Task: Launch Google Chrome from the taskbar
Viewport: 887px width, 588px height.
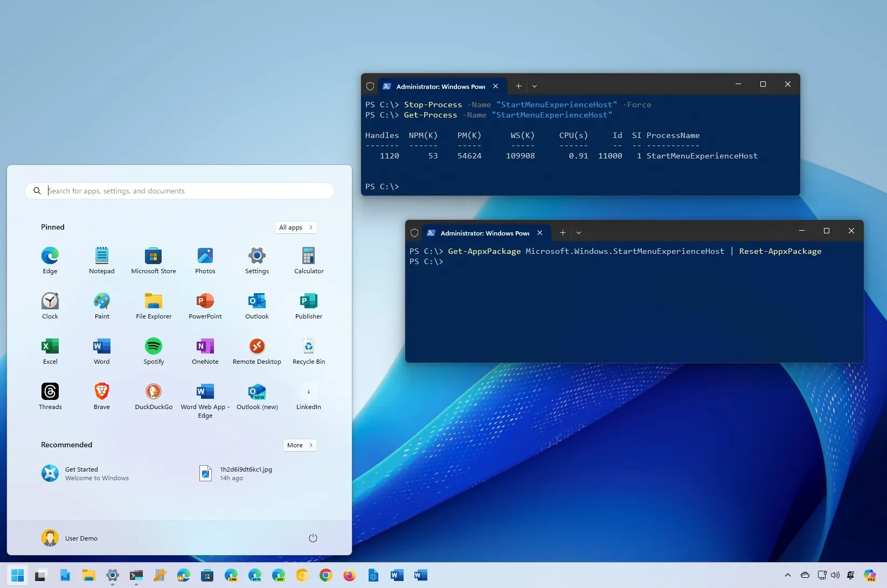Action: [x=326, y=576]
